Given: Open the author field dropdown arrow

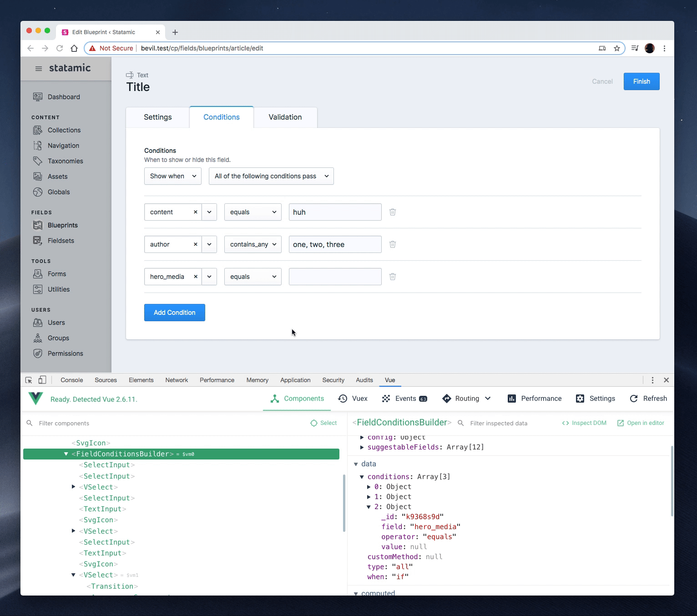Looking at the screenshot, I should pyautogui.click(x=209, y=244).
